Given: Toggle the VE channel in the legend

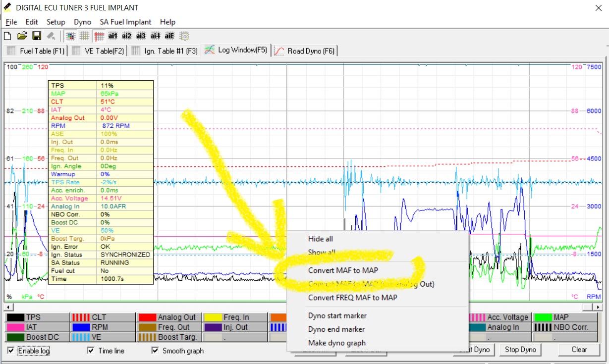Looking at the screenshot, I should click(x=103, y=337).
